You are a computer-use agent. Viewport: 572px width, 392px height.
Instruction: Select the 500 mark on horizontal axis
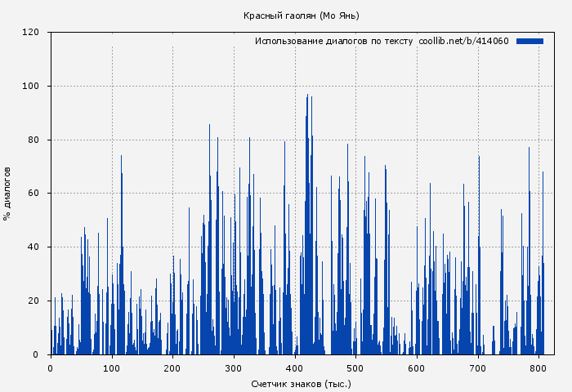point(355,368)
